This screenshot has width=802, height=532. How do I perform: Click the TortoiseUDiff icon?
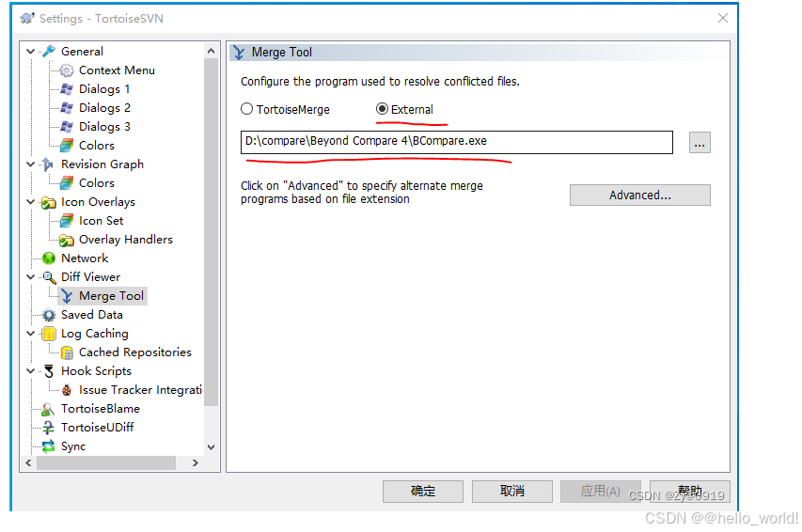tap(49, 428)
